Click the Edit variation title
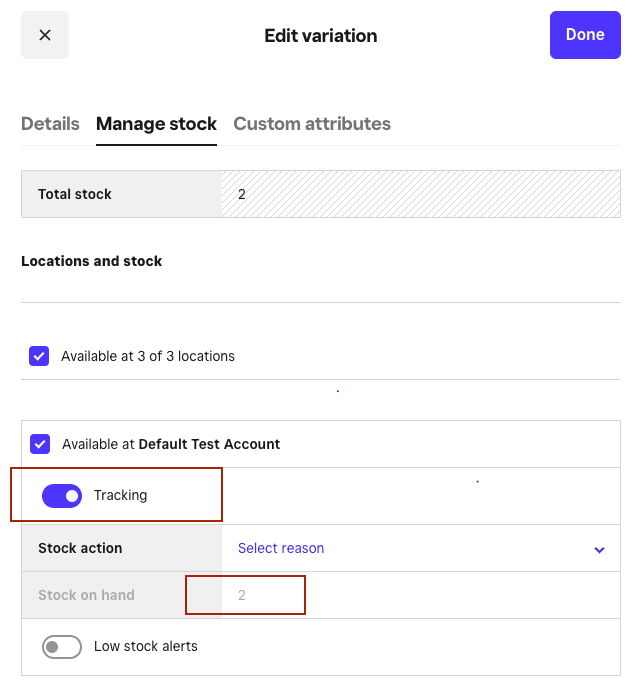Viewport: 641px width, 697px height. point(320,36)
